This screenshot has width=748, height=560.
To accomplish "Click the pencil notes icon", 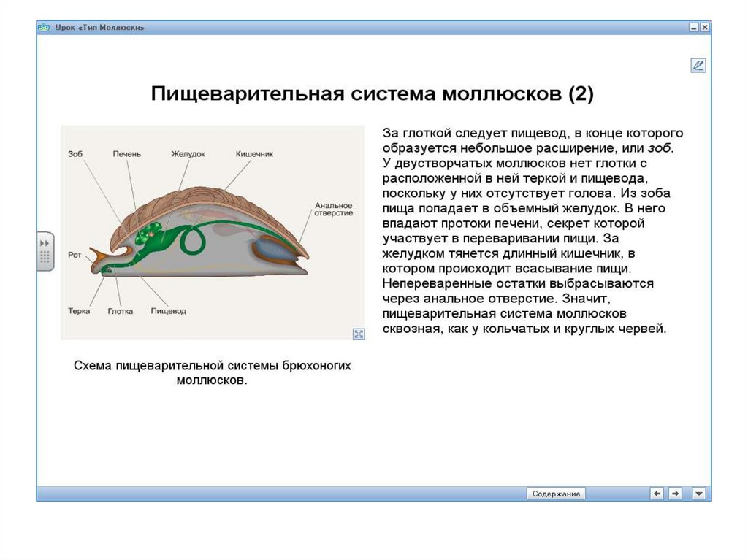I will (x=698, y=66).
